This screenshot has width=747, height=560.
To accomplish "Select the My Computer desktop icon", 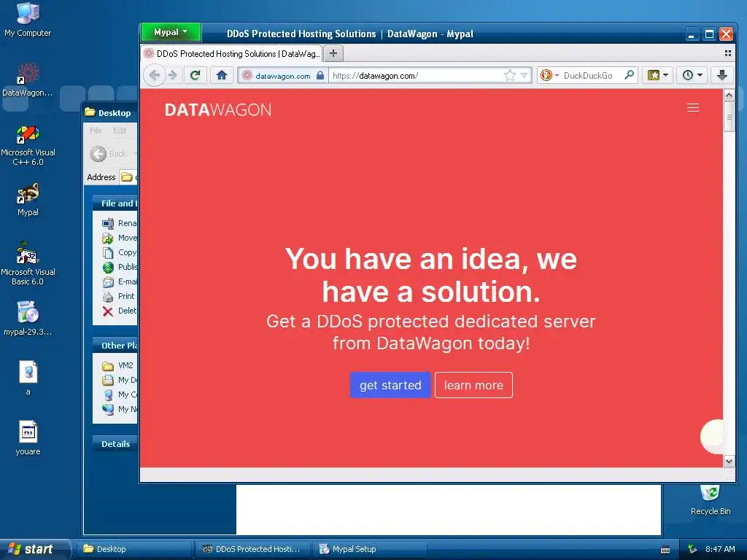I will (28, 20).
